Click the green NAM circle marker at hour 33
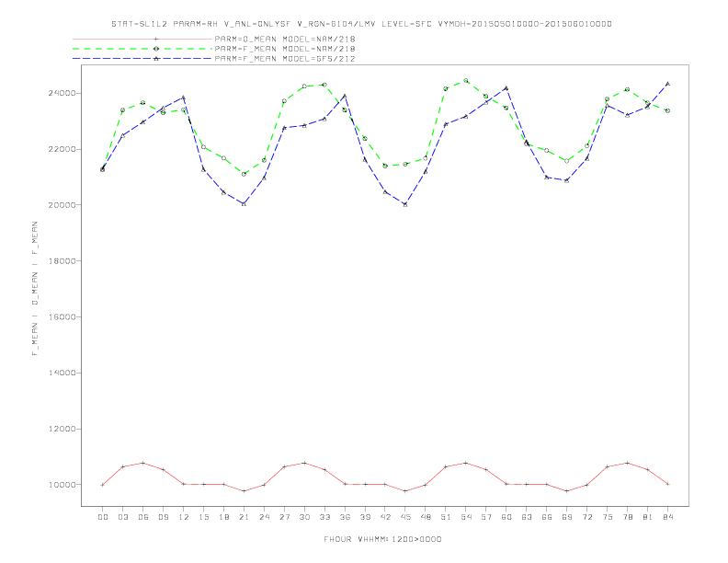 pyautogui.click(x=324, y=85)
